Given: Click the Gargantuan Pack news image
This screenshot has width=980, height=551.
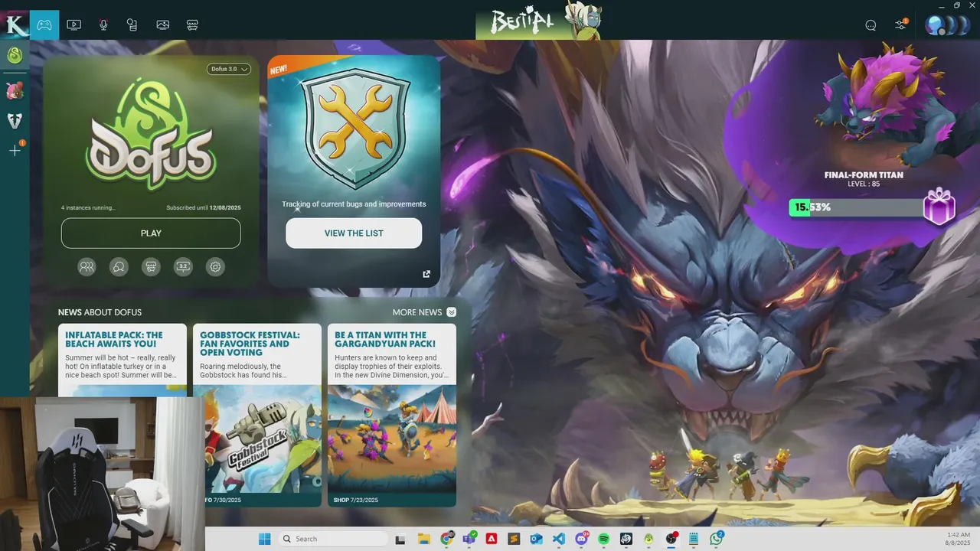Looking at the screenshot, I should (392, 439).
